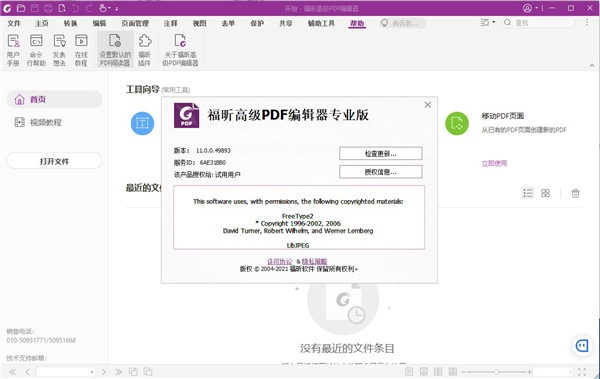Switch to the 保护 ribbon tab
The width and height of the screenshot is (600, 379).
pos(257,23)
